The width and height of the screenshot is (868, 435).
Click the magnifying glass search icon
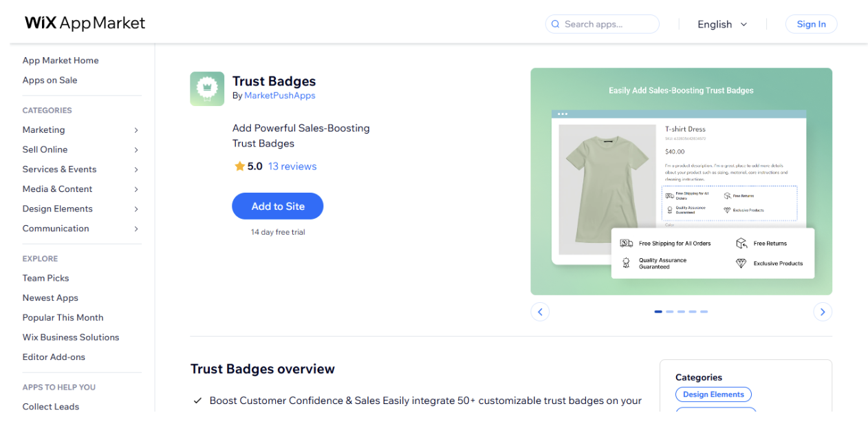[x=555, y=23]
